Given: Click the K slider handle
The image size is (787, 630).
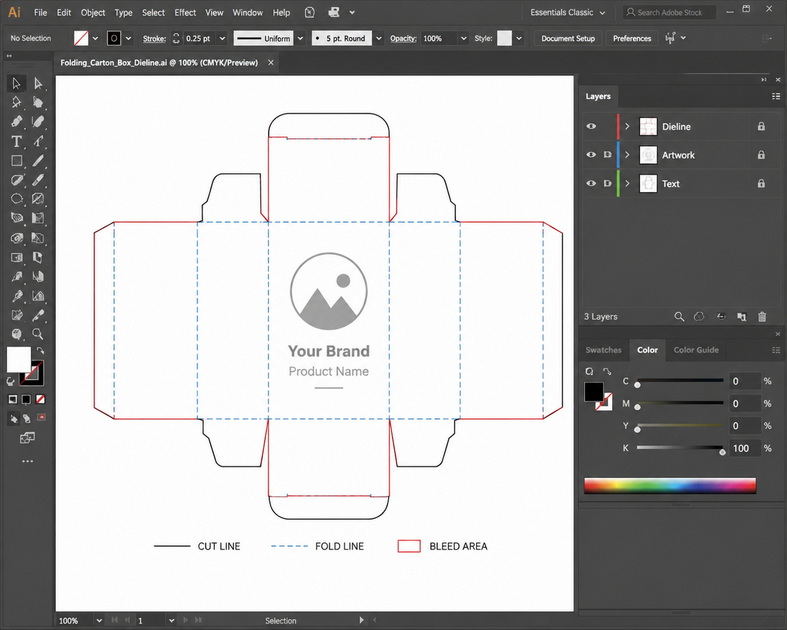Looking at the screenshot, I should (722, 451).
